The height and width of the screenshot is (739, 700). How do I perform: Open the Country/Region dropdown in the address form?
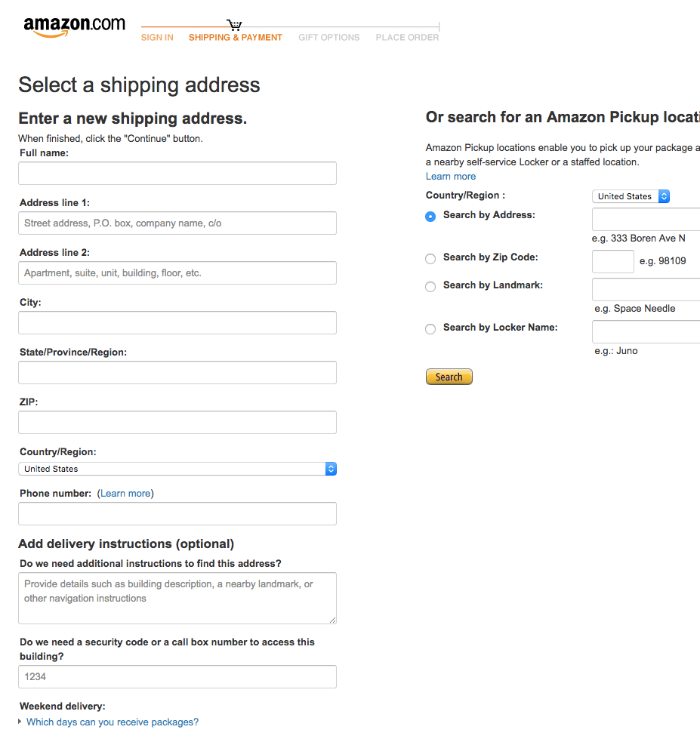(177, 468)
